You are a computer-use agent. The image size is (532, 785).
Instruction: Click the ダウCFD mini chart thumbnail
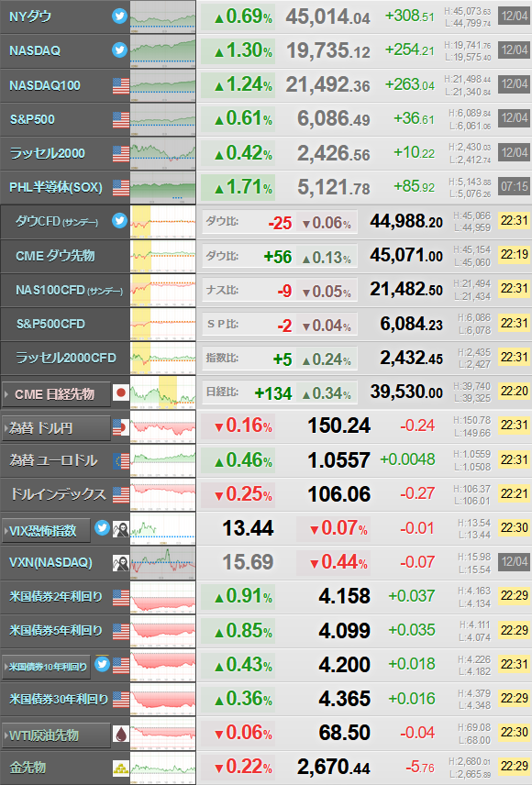point(162,221)
